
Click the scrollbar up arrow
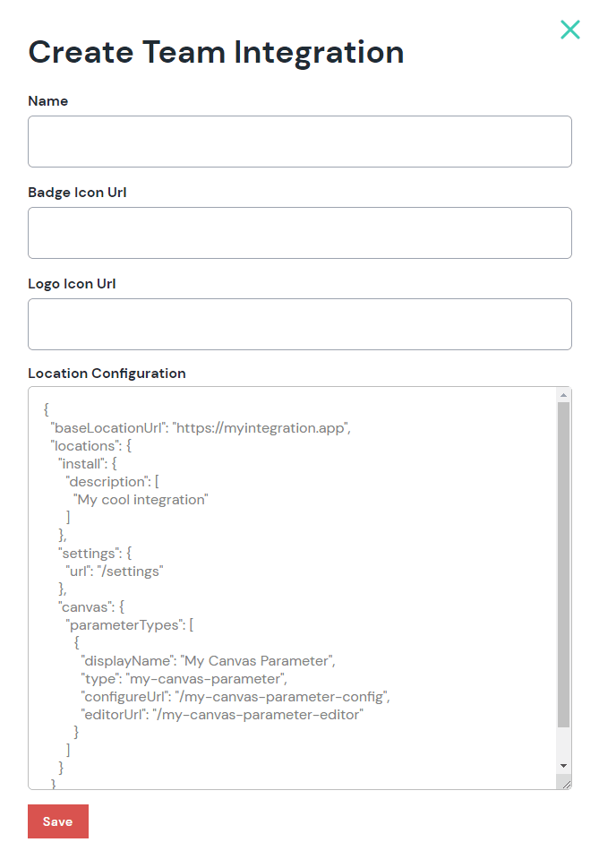[x=564, y=394]
